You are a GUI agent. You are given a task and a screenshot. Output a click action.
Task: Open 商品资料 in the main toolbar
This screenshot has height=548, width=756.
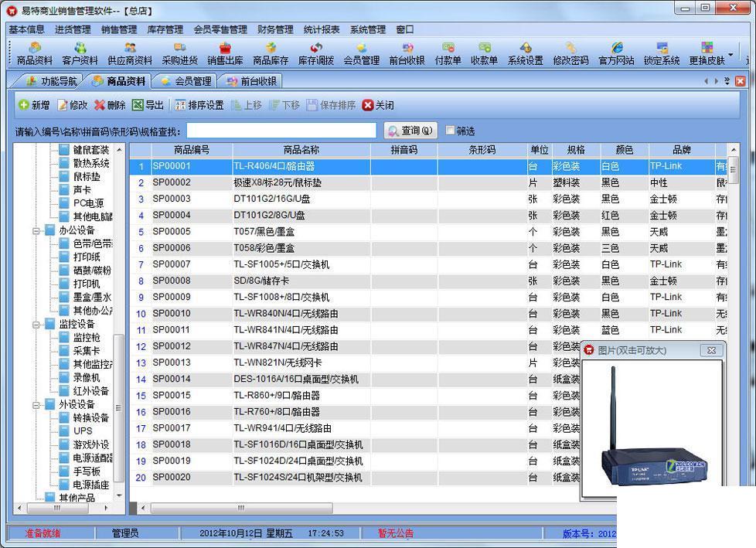pos(34,53)
